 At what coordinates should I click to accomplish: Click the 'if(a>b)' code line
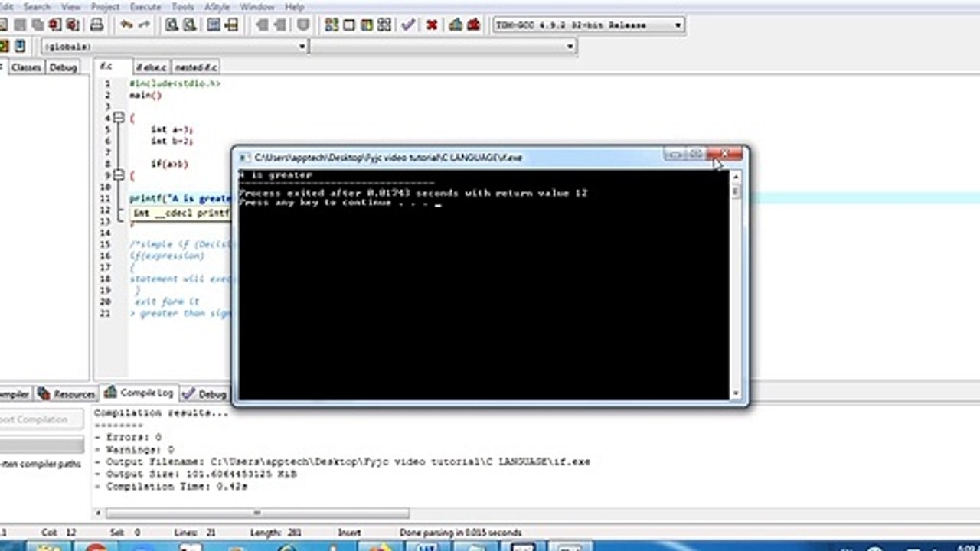point(168,164)
